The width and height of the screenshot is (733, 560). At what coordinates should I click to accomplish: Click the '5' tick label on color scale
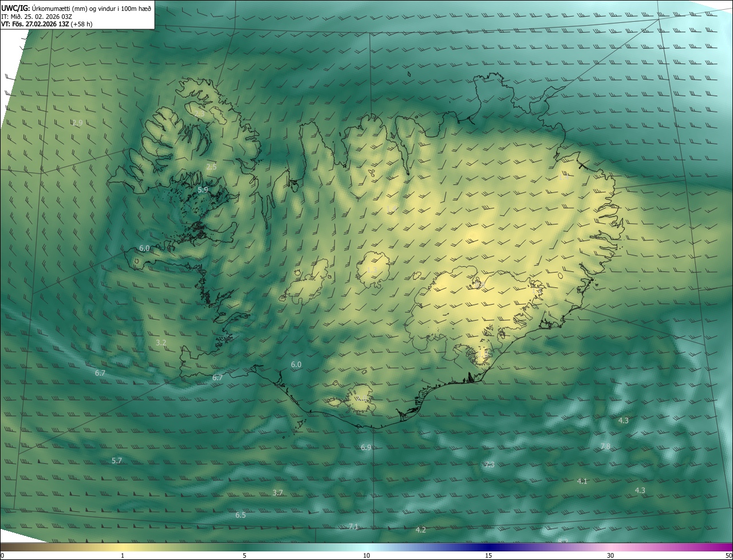click(x=245, y=555)
